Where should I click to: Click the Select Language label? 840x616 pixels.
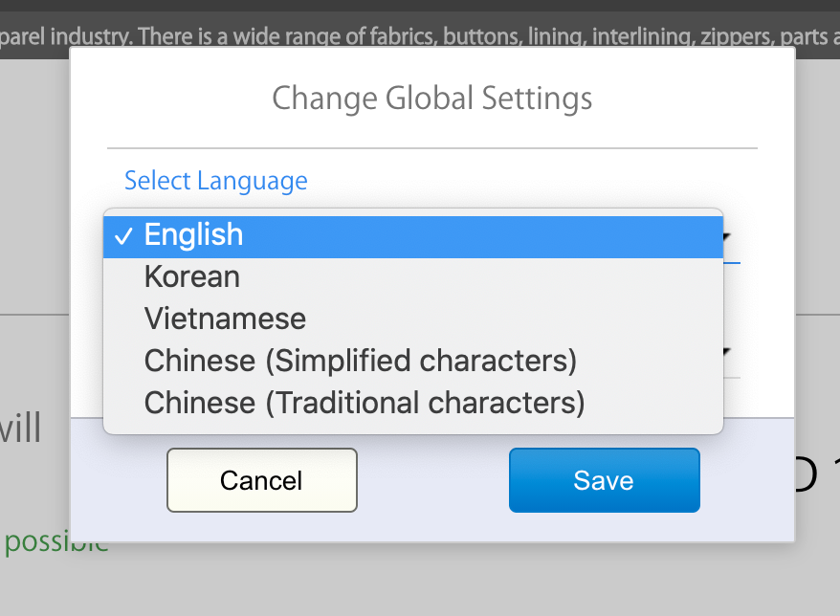[216, 181]
